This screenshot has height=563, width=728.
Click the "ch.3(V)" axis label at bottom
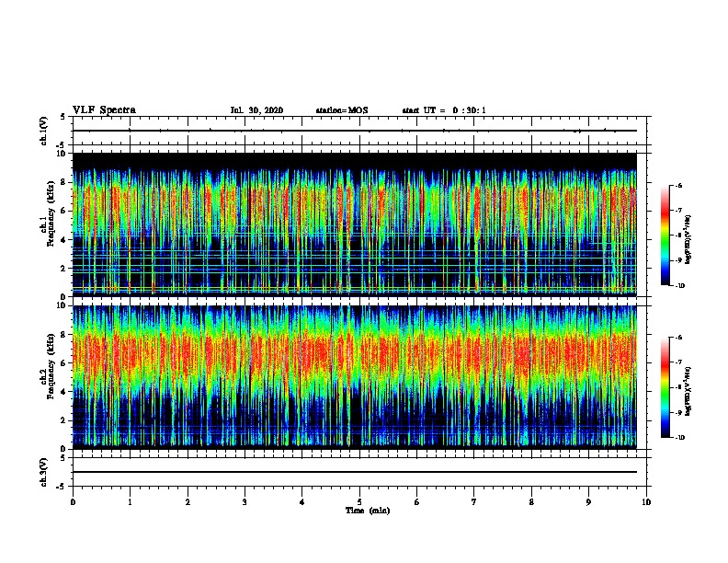click(x=44, y=472)
